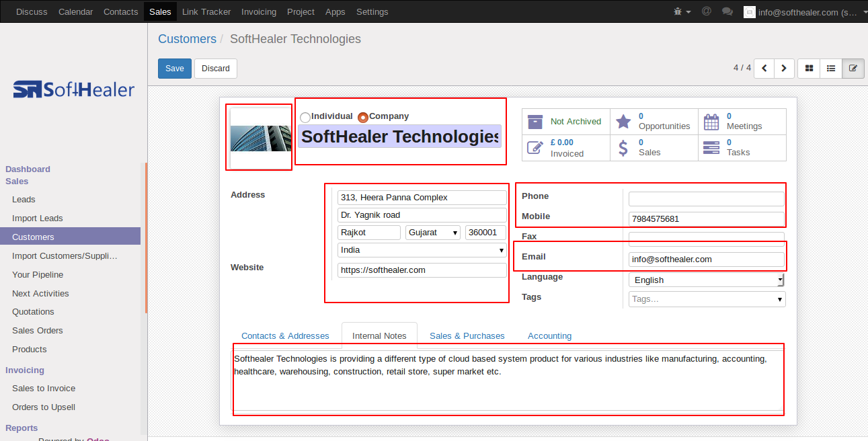Click the Discard button
The image size is (868, 441).
pos(216,69)
